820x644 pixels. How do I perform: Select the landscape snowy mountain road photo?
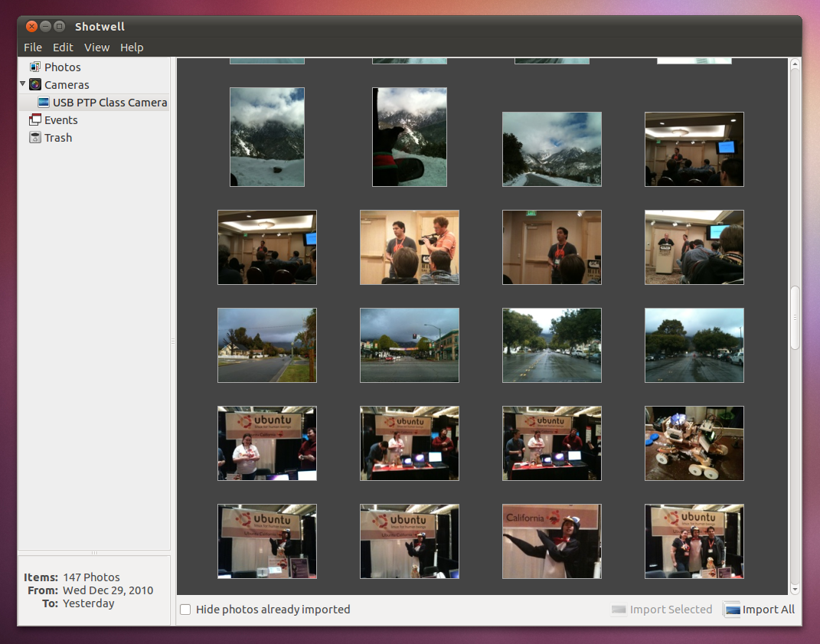click(x=552, y=149)
